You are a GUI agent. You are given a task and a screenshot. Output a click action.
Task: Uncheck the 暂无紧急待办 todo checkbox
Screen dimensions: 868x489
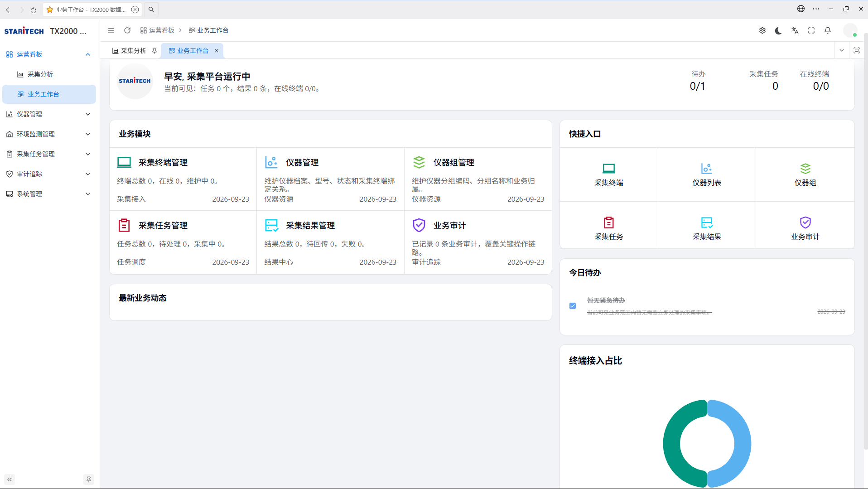573,306
